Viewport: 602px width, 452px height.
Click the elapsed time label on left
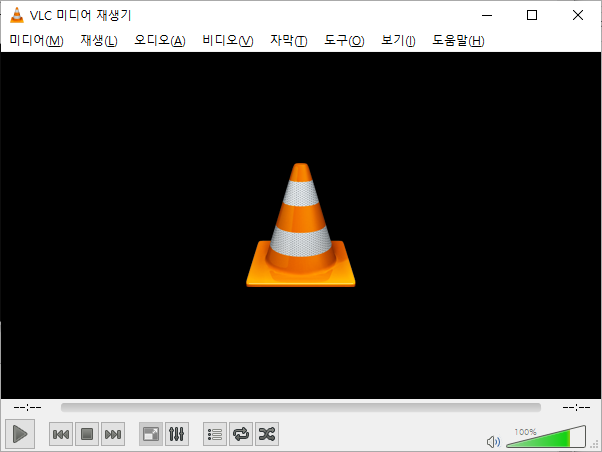pyautogui.click(x=27, y=407)
